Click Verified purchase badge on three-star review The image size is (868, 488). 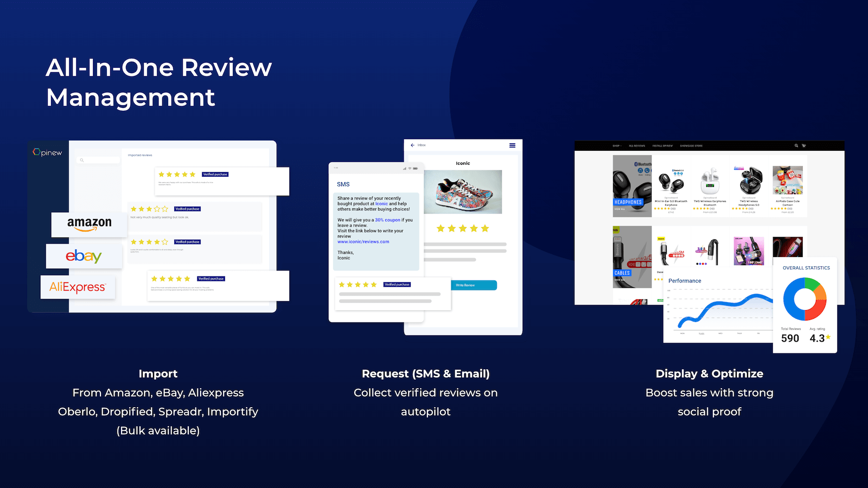click(x=188, y=209)
